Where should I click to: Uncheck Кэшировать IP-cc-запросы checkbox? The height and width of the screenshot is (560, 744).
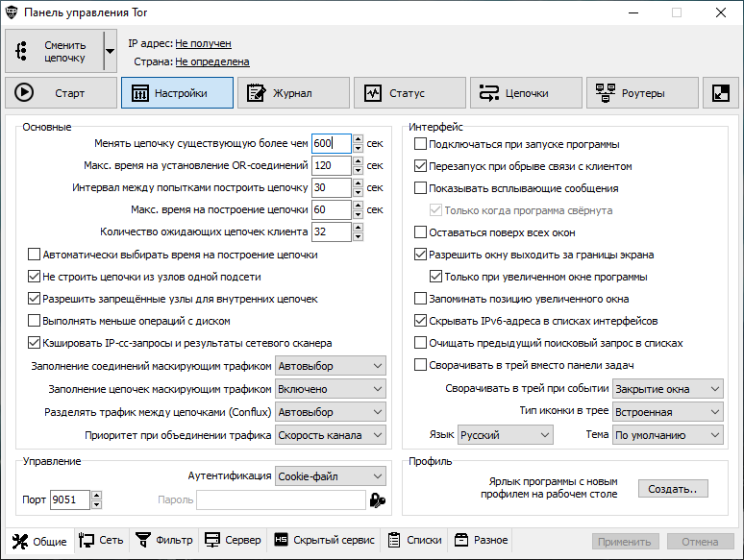pyautogui.click(x=35, y=343)
